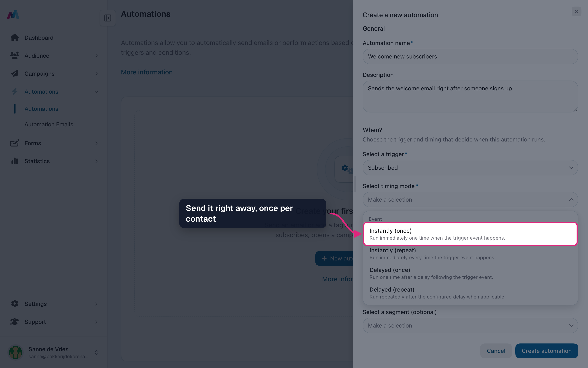Grab the Description textarea resize handle

pyautogui.click(x=575, y=110)
